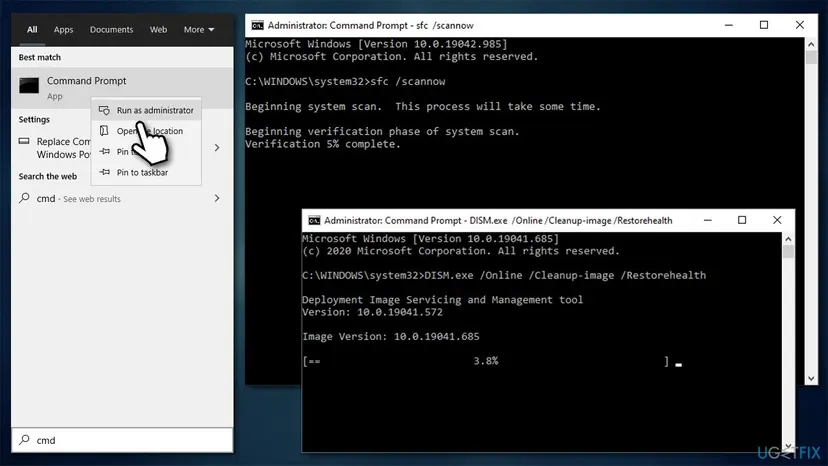Click the Pin to taskbar pin icon
This screenshot has width=828, height=466.
click(105, 172)
